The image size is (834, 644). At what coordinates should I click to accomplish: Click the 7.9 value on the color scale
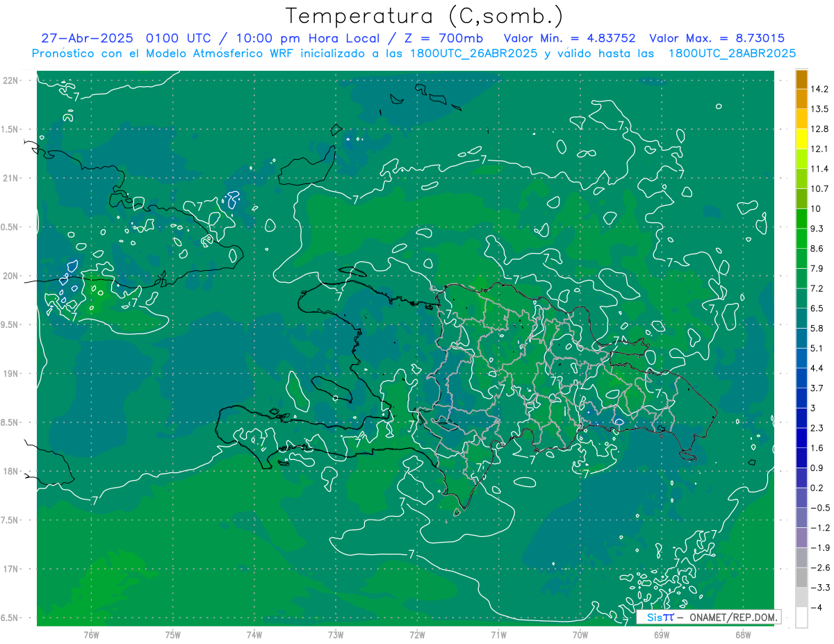pos(817,268)
